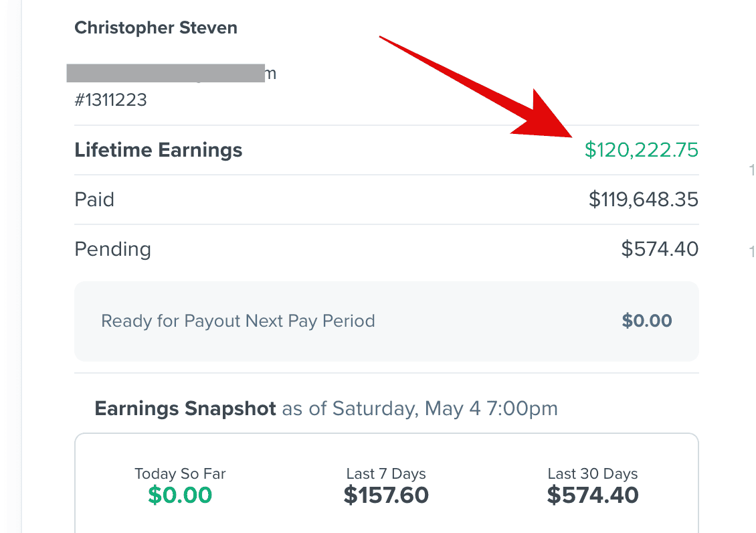Click the Last 7 Days label
Image resolution: width=756 pixels, height=533 pixels.
(386, 474)
